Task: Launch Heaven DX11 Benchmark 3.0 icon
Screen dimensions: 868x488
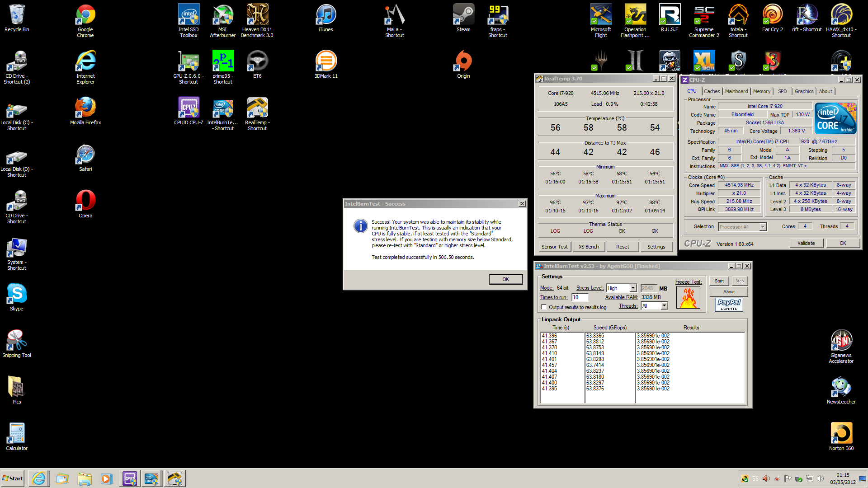Action: (257, 15)
